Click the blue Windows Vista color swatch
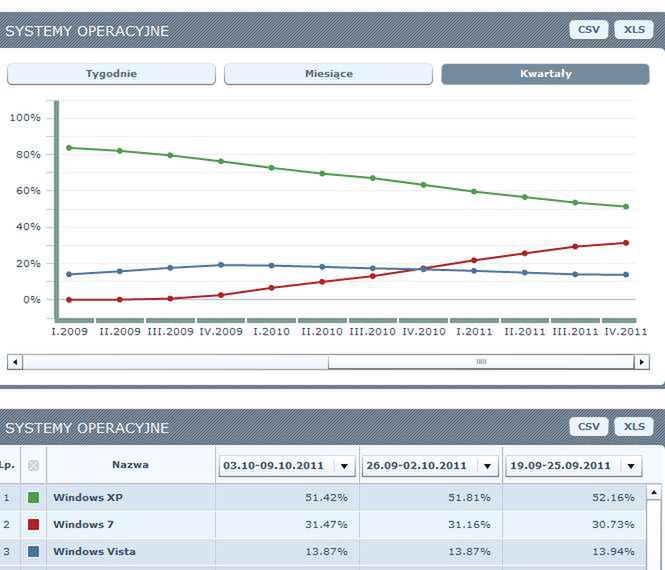Viewport: 665px width, 570px height. point(34,551)
